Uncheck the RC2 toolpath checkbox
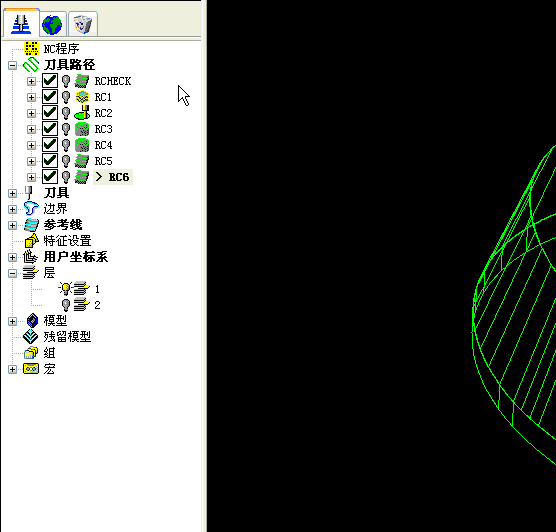Viewport: 556px width, 532px height. [x=50, y=112]
